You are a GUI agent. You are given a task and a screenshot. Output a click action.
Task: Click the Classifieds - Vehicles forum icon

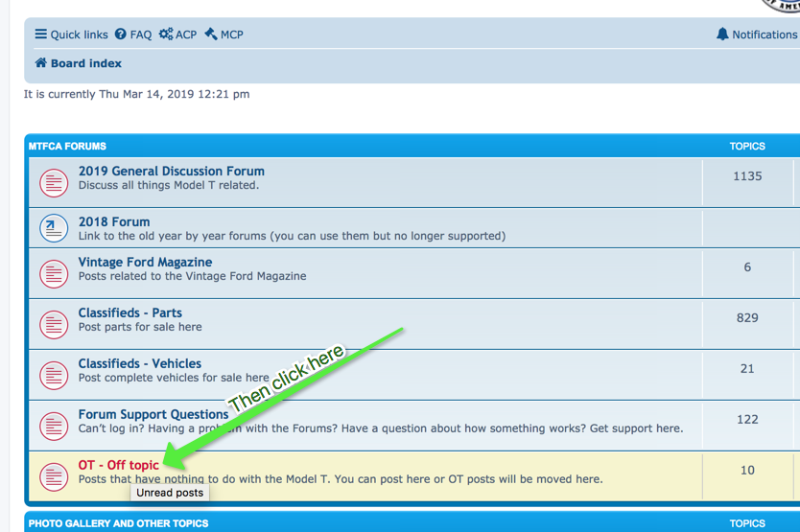[54, 375]
